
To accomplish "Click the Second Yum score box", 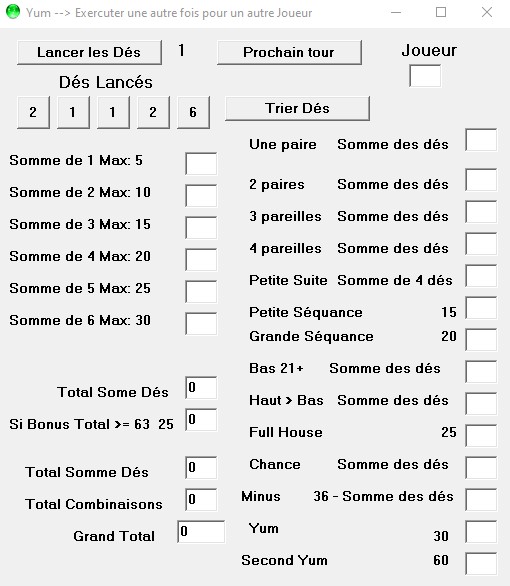I will tap(481, 564).
